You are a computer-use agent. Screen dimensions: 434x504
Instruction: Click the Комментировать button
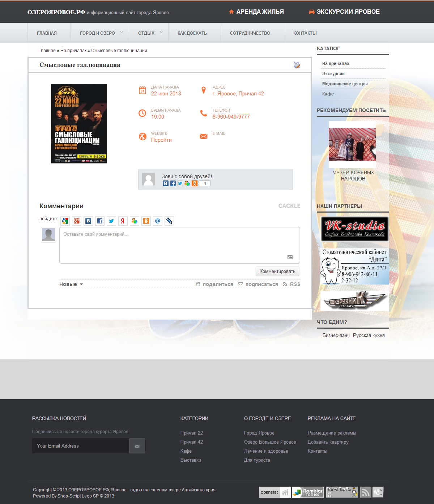[x=277, y=271]
